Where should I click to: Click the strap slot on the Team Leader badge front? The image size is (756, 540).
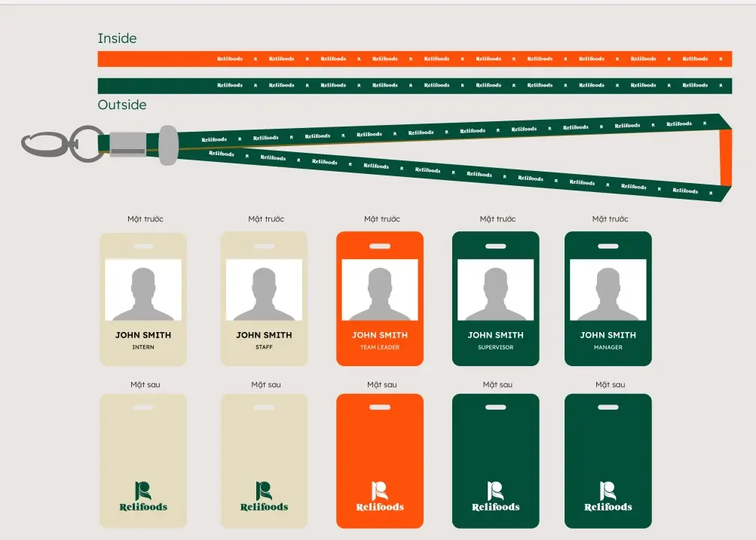coord(380,246)
